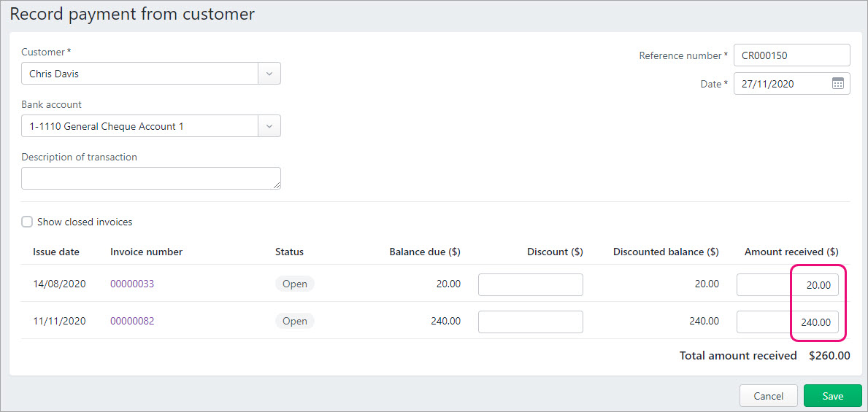Select the Discount ($) column header
This screenshot has height=412, width=868.
tap(555, 252)
